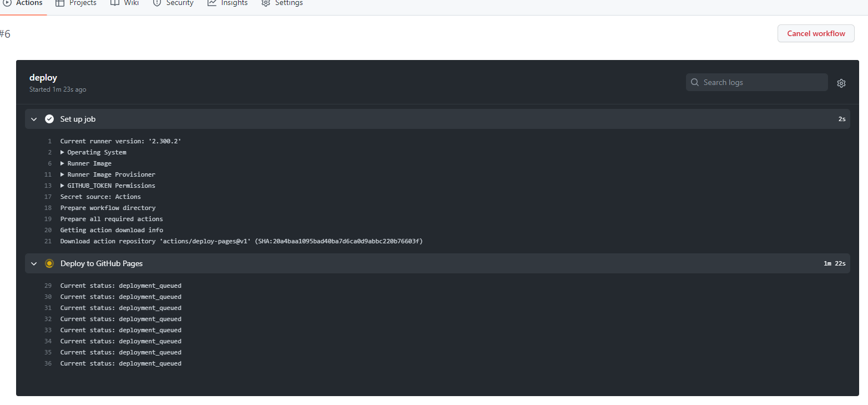Switch to the Wiki tab
This screenshot has height=405, width=868.
(x=124, y=3)
